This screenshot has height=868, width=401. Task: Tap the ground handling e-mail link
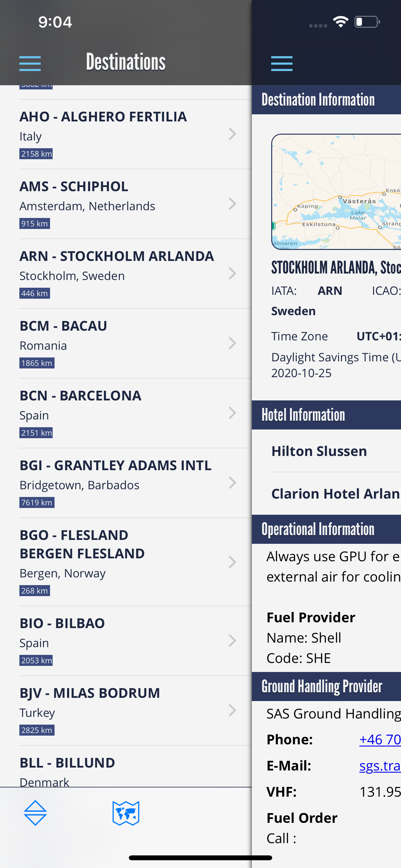380,766
